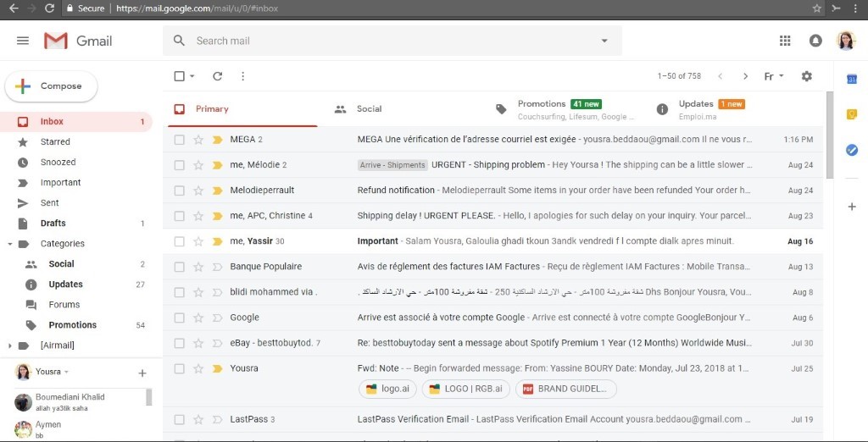
Task: Open the select-all checkbox dropdown arrow
Action: tap(192, 76)
